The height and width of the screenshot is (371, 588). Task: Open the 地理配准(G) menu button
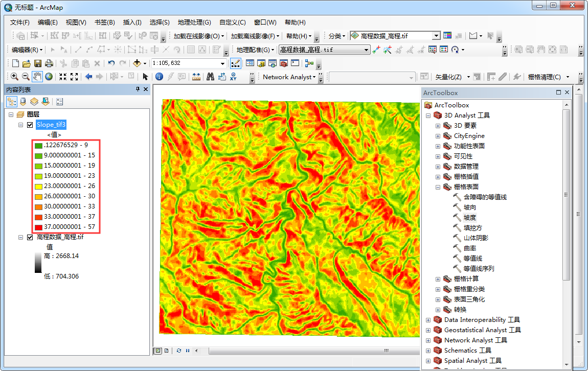tap(255, 50)
